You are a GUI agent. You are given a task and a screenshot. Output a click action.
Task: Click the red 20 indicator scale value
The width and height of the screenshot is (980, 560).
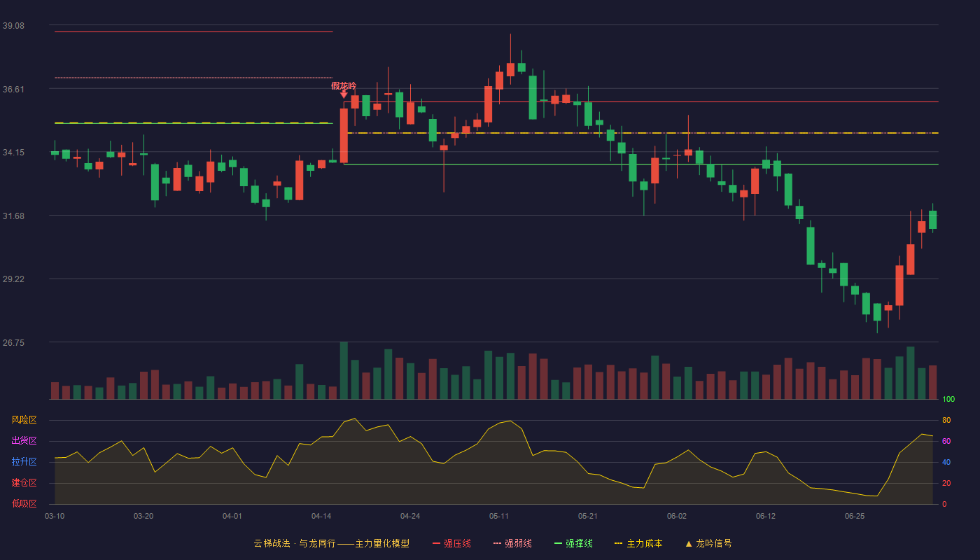(946, 484)
